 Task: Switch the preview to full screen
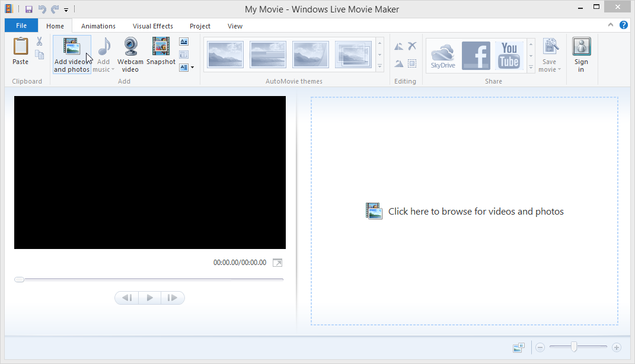pyautogui.click(x=277, y=263)
